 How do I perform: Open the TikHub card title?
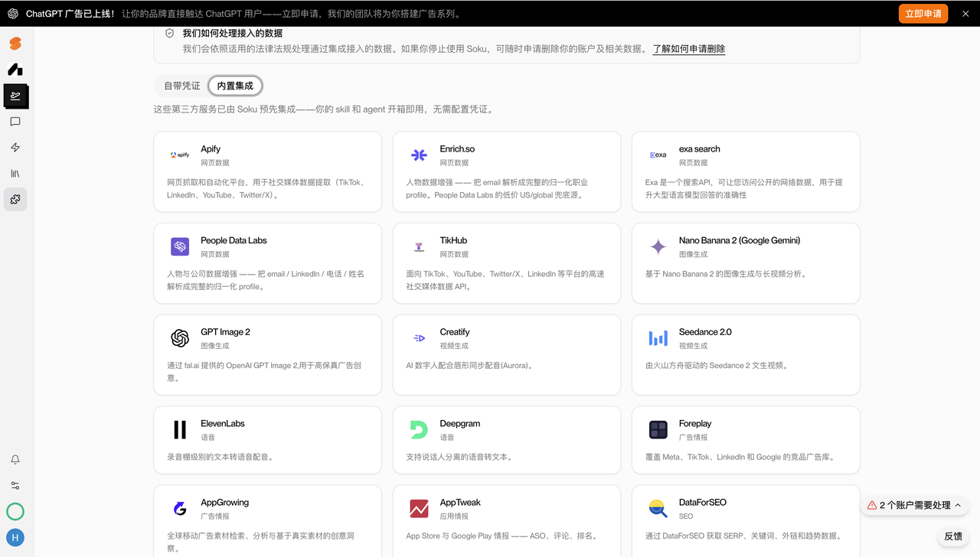pos(453,240)
